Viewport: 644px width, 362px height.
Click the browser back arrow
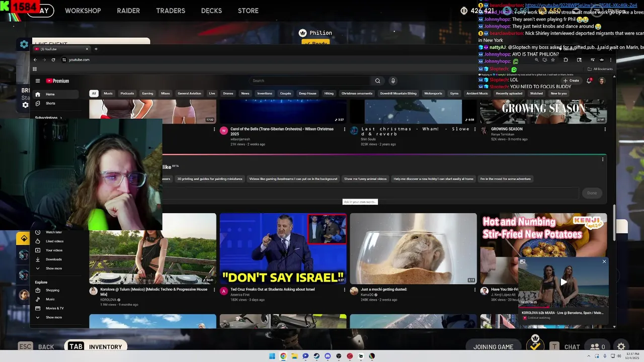35,60
